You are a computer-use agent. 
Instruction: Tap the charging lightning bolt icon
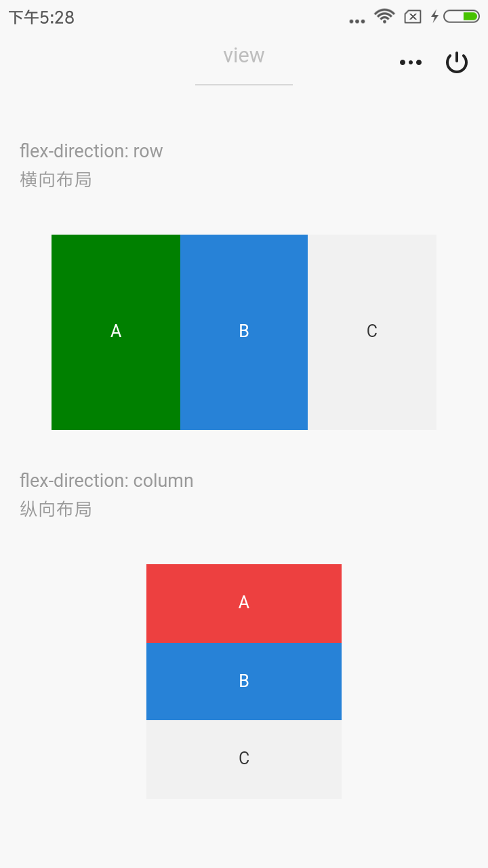pos(434,16)
